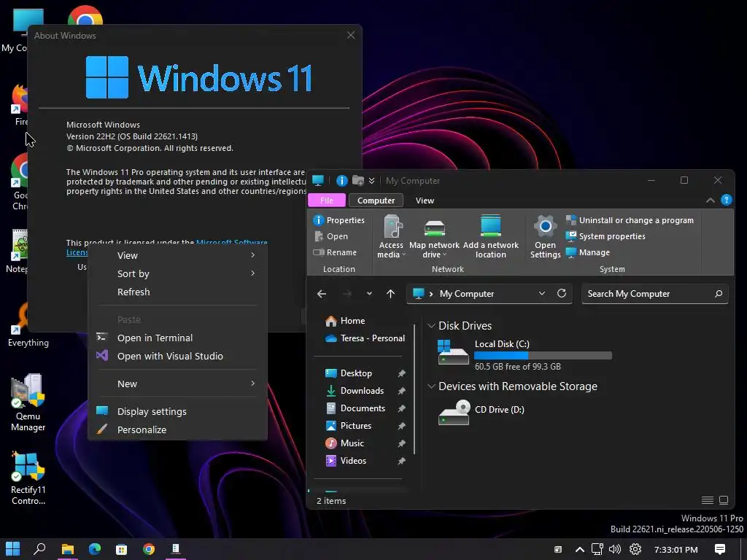Click Manage in the System ribbon group
The height and width of the screenshot is (560, 747).
point(587,252)
